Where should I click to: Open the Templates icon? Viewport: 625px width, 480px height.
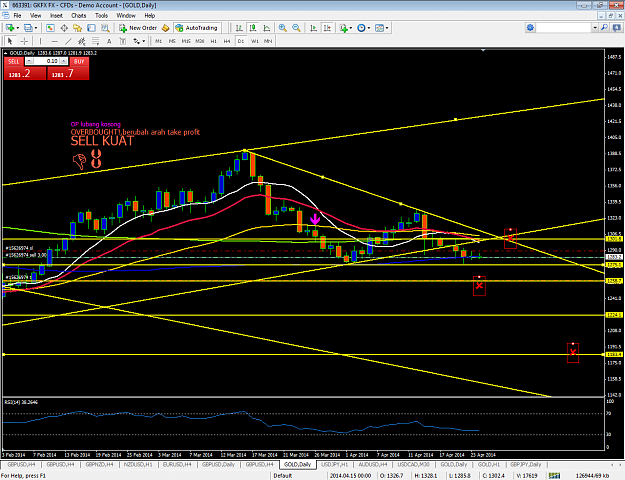click(x=379, y=28)
